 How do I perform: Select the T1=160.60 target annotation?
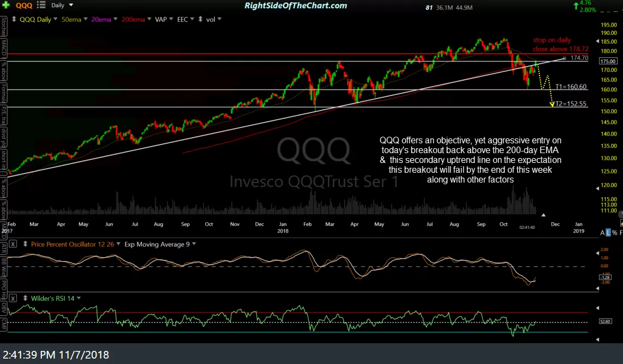[x=571, y=87]
